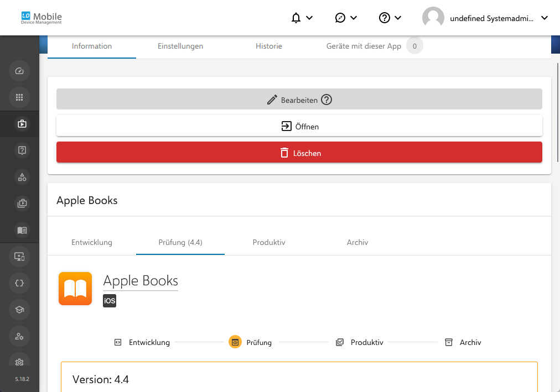560x392 pixels.
Task: Click the Produktiv label in stage stepper
Action: (367, 342)
